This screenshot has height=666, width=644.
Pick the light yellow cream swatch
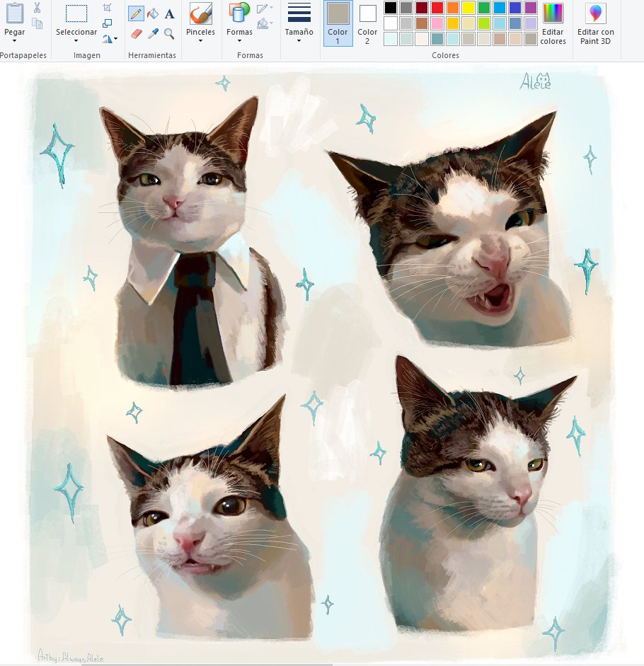click(x=468, y=23)
